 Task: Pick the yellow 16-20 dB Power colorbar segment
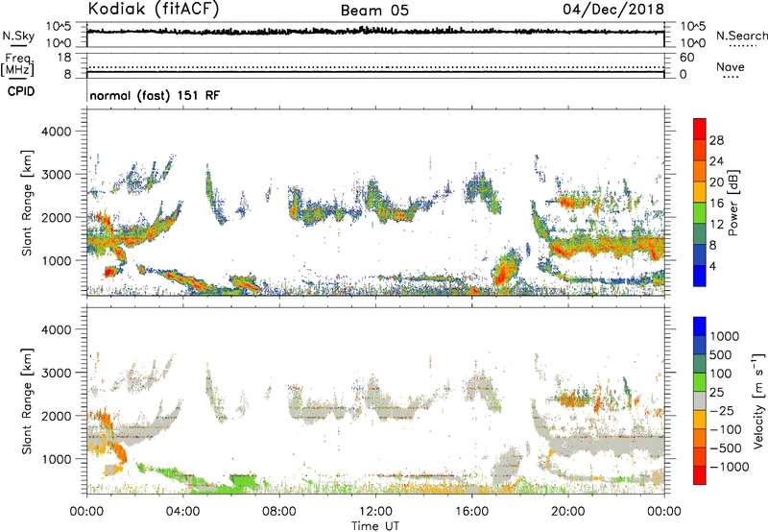[700, 192]
